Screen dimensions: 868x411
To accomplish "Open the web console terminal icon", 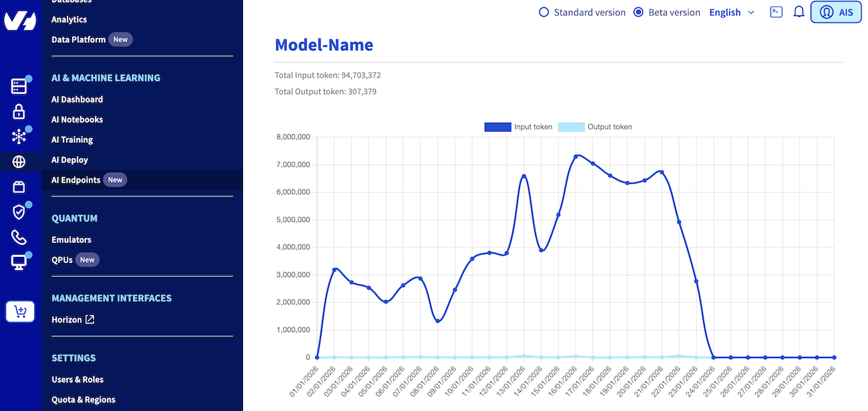I will 775,11.
